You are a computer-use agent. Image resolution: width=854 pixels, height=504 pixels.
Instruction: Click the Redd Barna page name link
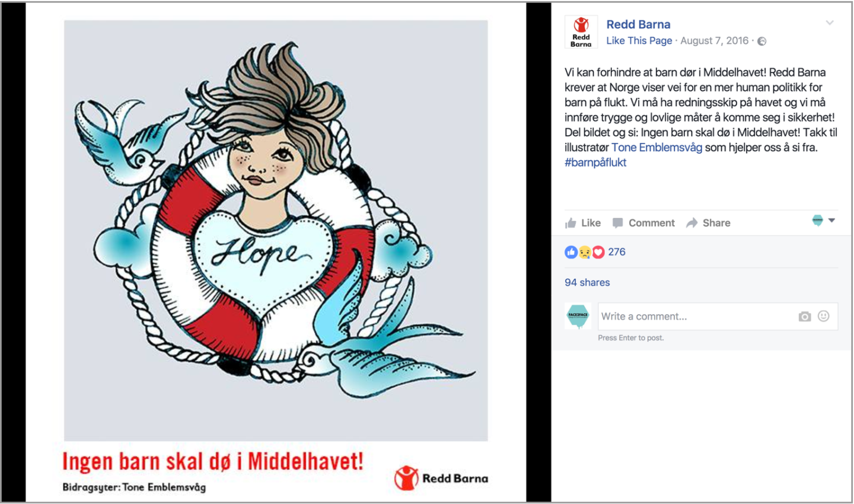(x=638, y=24)
